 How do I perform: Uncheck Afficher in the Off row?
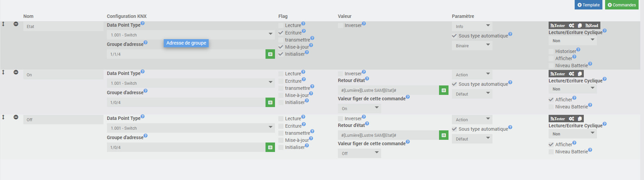click(x=551, y=145)
